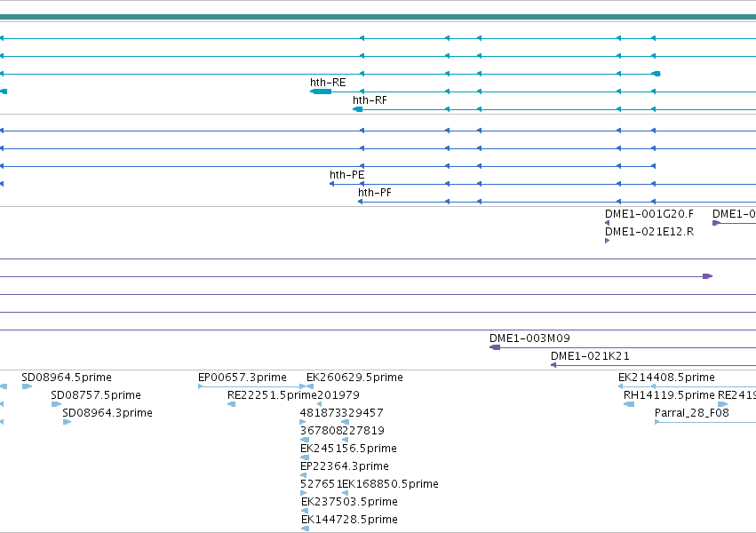Click the EK245156.5prime EST label
This screenshot has width=756, height=533.
348,449
